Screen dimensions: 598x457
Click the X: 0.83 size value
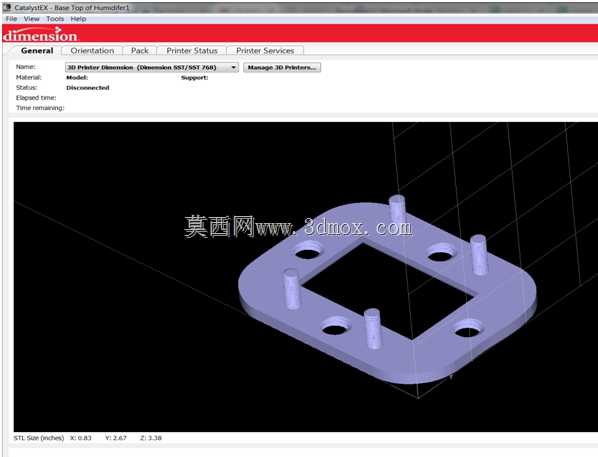click(80, 438)
